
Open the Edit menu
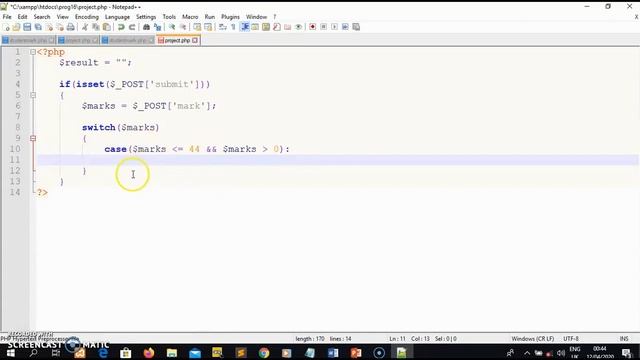pos(22,17)
